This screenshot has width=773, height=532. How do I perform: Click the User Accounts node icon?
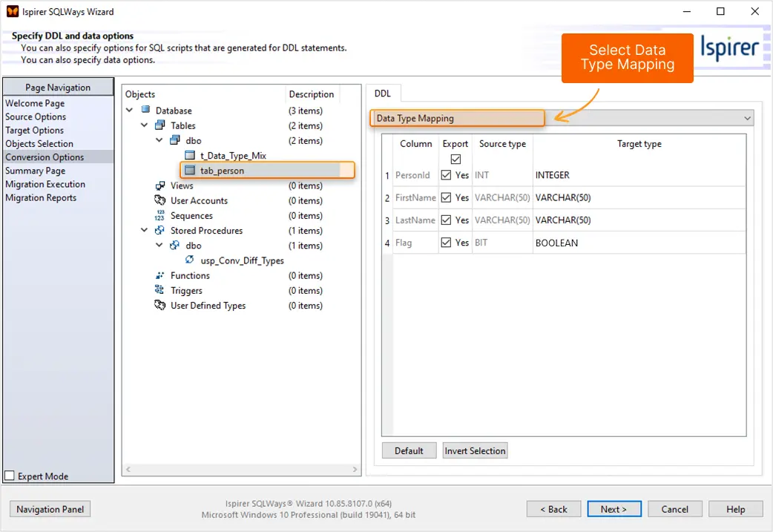coord(159,200)
